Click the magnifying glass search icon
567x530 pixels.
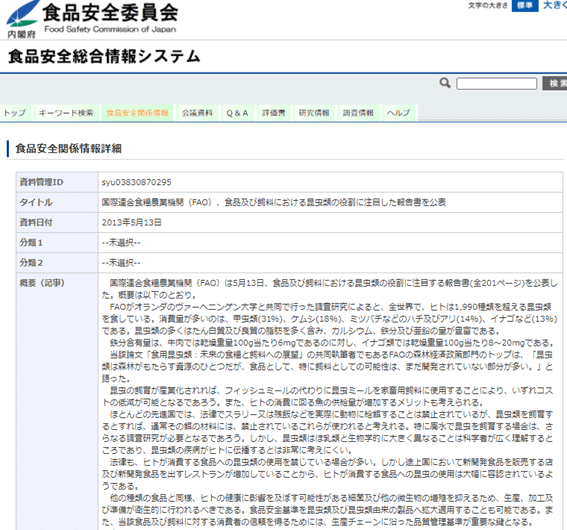tap(445, 83)
